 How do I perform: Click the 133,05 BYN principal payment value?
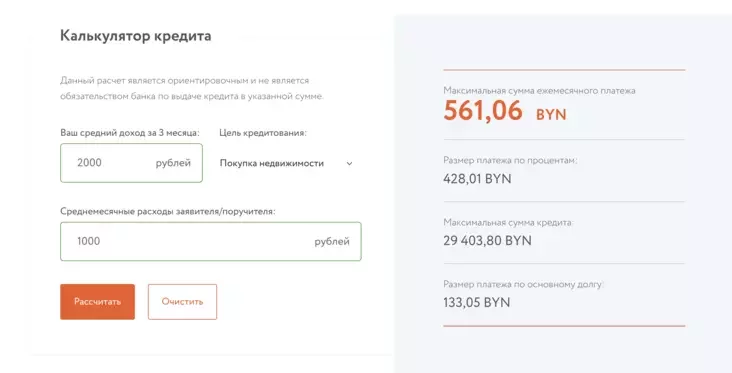tap(477, 302)
